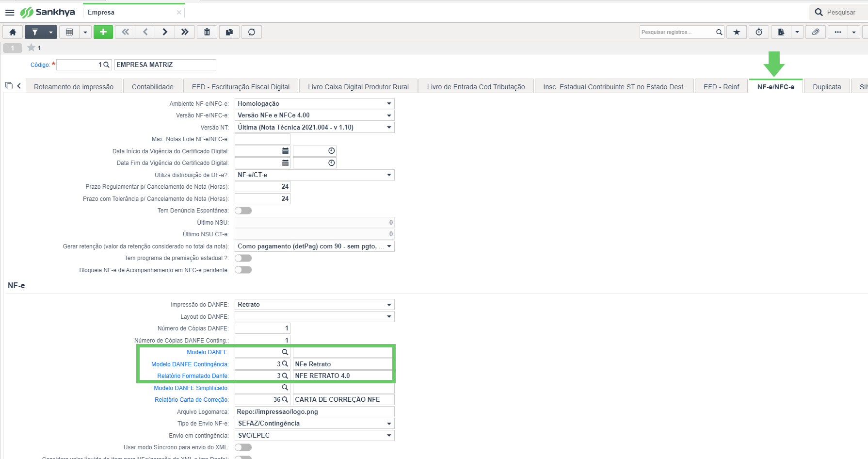Screen dimensions: 868x459
Task: Add a new record with plus button
Action: (103, 32)
